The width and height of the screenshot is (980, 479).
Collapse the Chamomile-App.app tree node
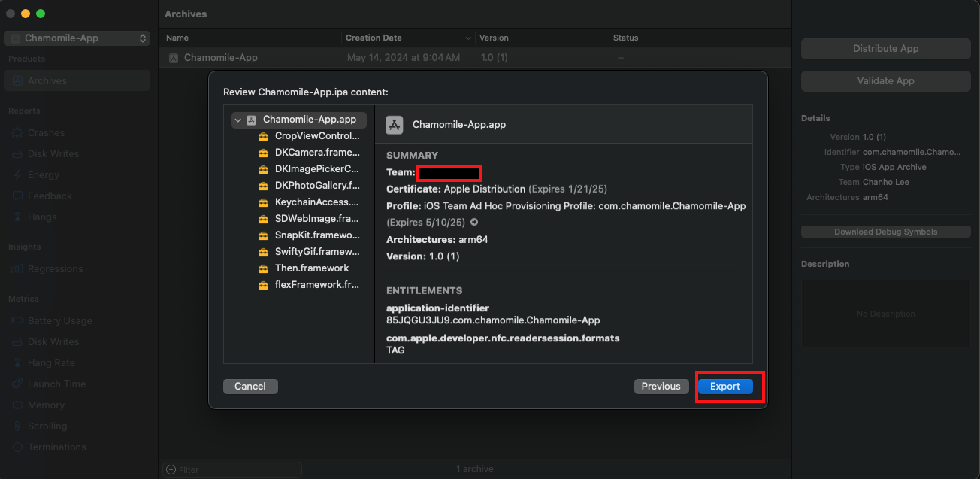coord(237,120)
